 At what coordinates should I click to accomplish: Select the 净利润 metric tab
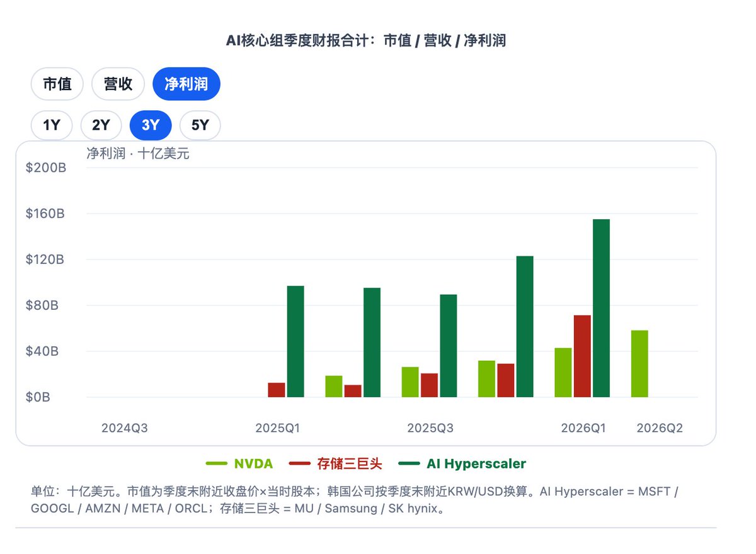[186, 84]
